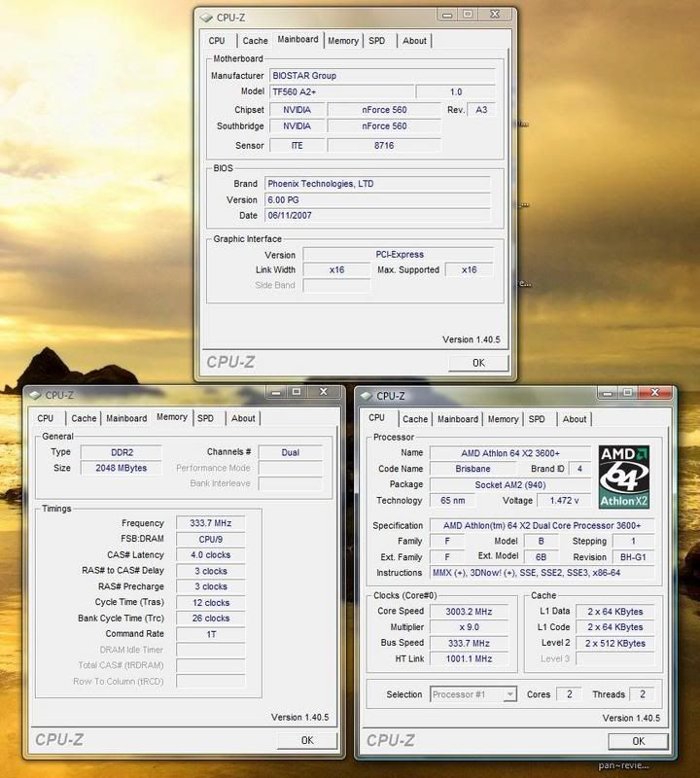Click the CPU-Z title icon in Mainboard window

[x=206, y=18]
